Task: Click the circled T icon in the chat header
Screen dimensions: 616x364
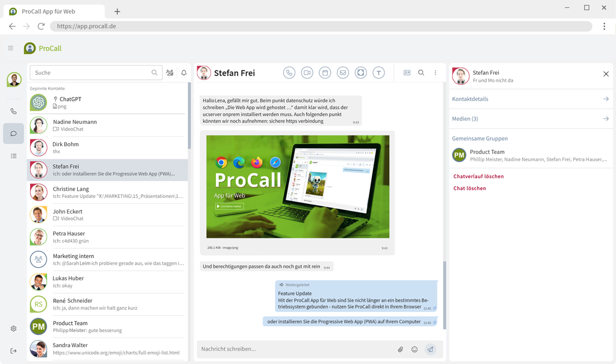Action: pos(379,73)
